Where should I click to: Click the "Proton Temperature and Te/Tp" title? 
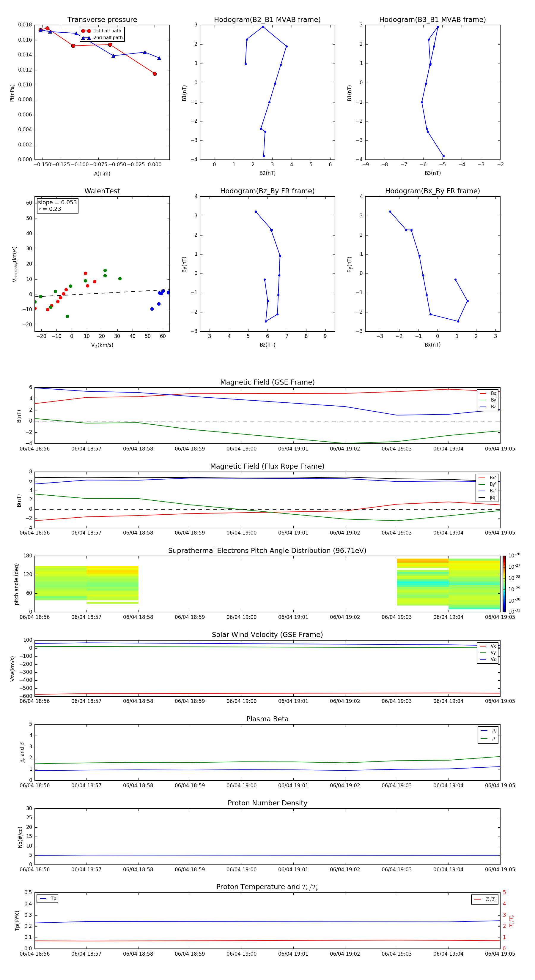(x=267, y=887)
